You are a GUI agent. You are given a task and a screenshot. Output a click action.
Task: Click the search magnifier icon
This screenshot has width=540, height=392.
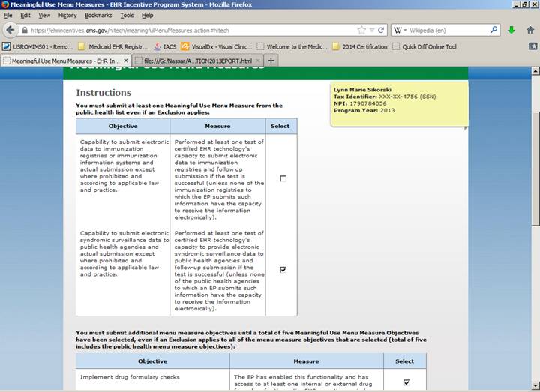click(x=494, y=31)
